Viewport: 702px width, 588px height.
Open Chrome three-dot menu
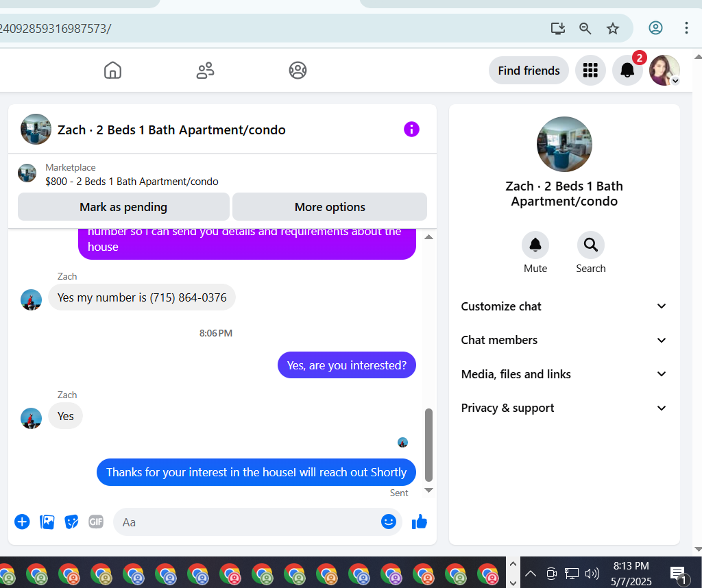[x=686, y=27]
